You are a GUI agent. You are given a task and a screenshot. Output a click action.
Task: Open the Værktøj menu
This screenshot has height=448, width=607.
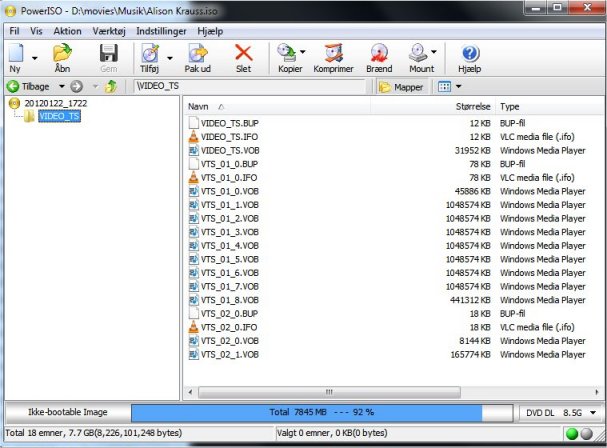[x=109, y=31]
